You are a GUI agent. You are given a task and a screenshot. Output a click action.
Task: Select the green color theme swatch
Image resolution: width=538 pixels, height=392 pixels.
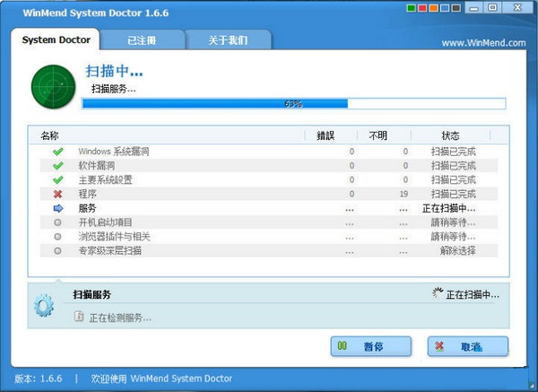click(x=411, y=8)
